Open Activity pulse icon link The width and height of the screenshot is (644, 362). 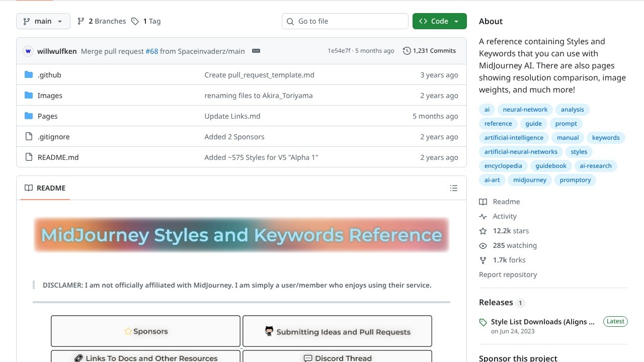click(483, 216)
